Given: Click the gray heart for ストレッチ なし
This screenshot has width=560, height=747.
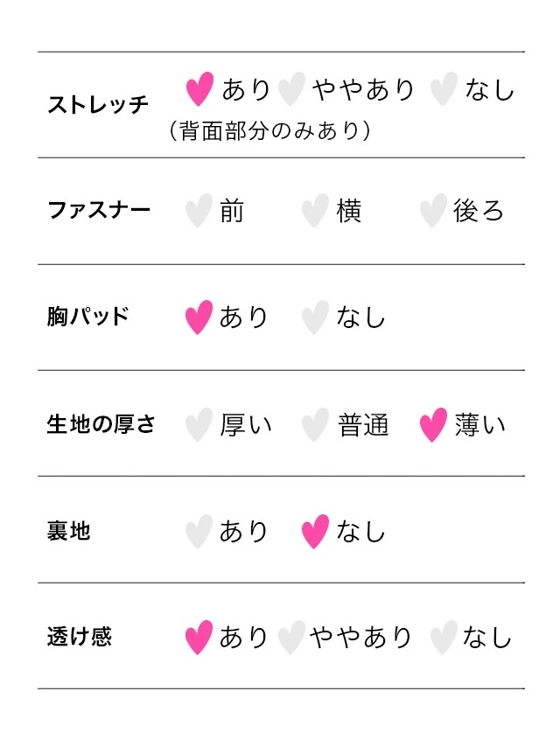Looking at the screenshot, I should (444, 88).
